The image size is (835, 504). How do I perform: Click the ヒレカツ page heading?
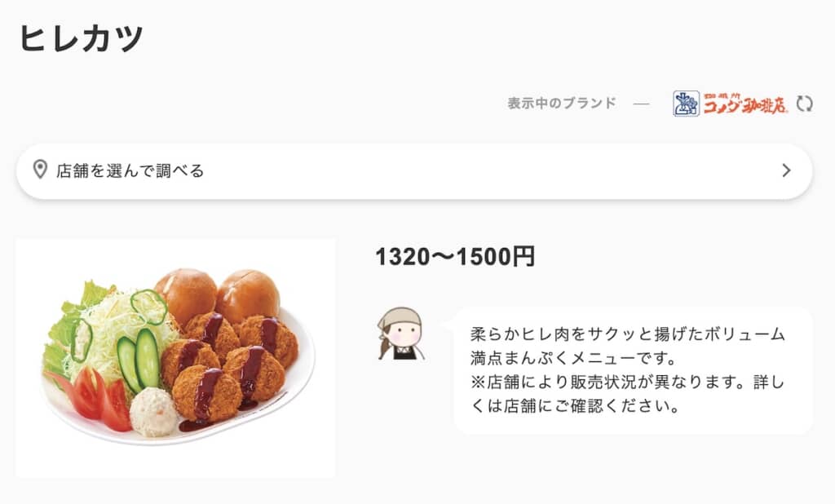pos(81,38)
